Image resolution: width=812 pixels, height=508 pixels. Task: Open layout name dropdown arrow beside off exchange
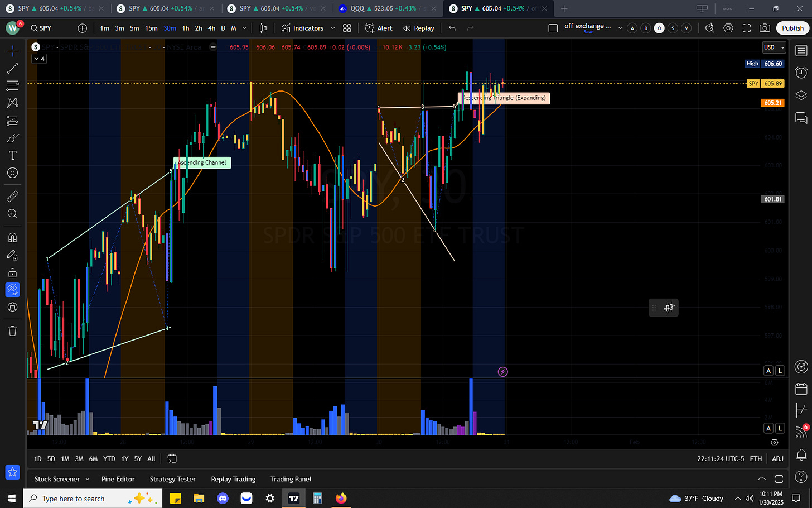[620, 28]
